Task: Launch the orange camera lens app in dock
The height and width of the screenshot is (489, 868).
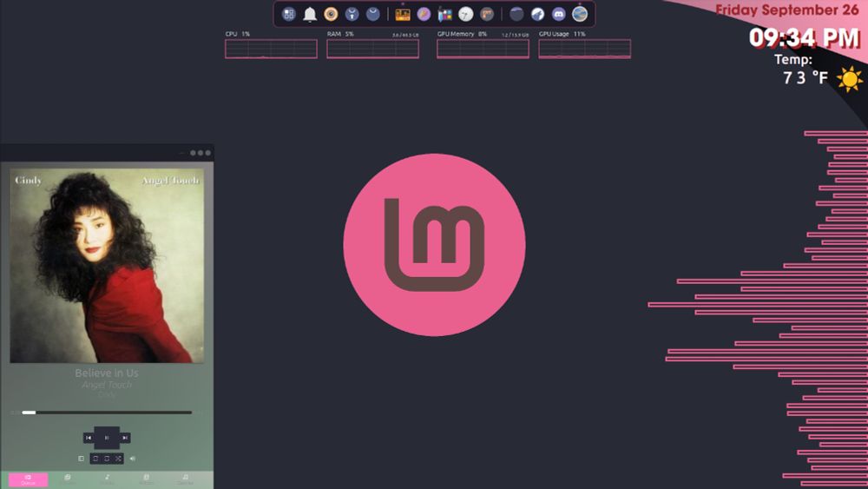Action: click(331, 14)
